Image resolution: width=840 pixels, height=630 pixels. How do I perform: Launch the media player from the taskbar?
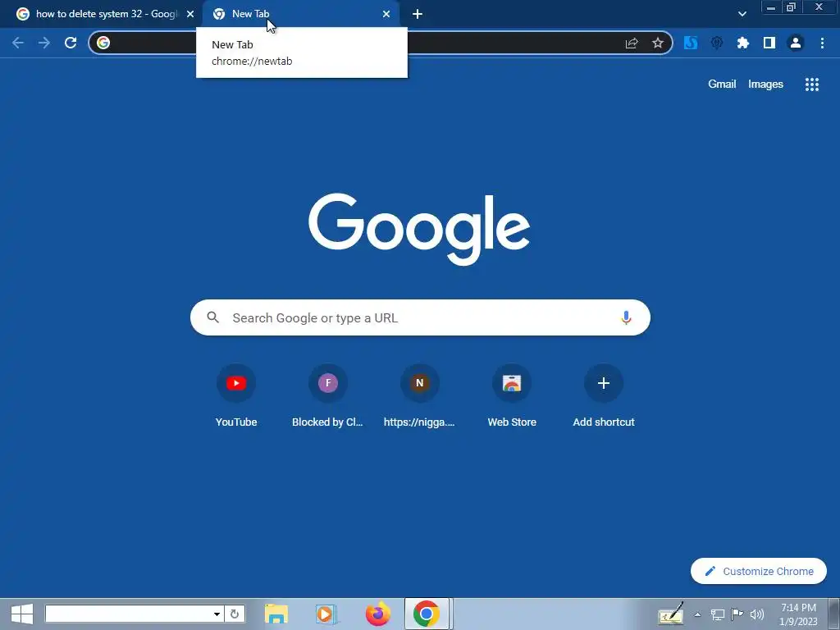coord(325,614)
